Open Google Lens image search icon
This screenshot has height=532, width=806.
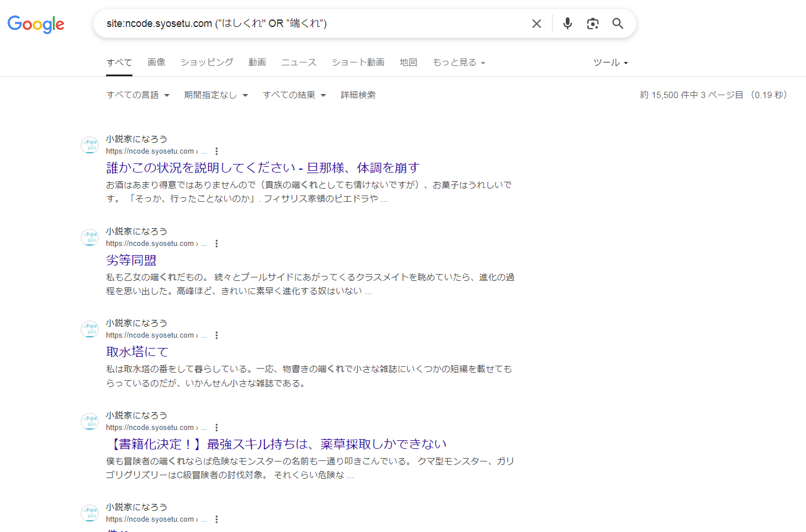tap(593, 24)
